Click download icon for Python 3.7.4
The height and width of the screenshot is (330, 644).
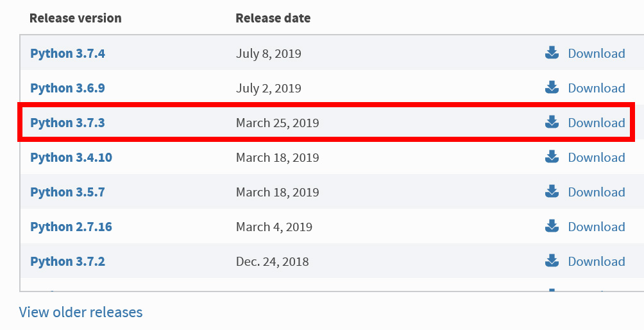(x=552, y=53)
